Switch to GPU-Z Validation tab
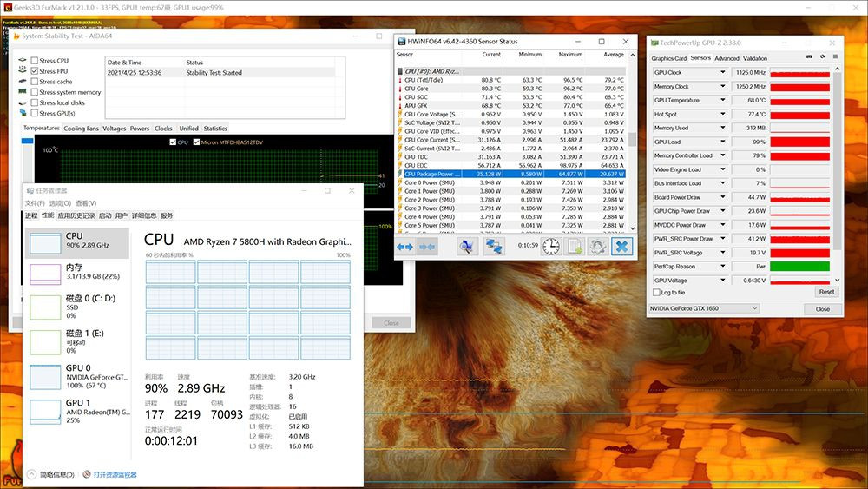Viewport: 868px width, 489px height. [x=755, y=58]
